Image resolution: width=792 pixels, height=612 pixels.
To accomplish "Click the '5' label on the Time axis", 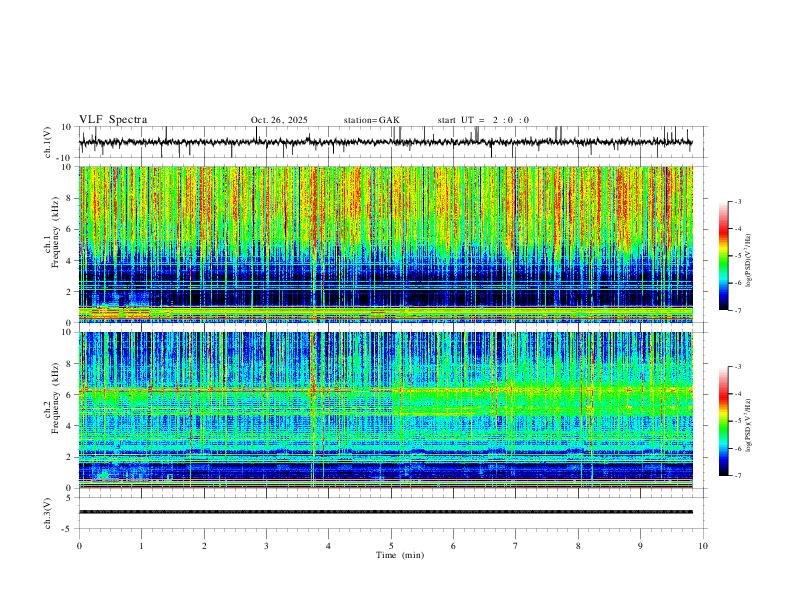I will [391, 546].
